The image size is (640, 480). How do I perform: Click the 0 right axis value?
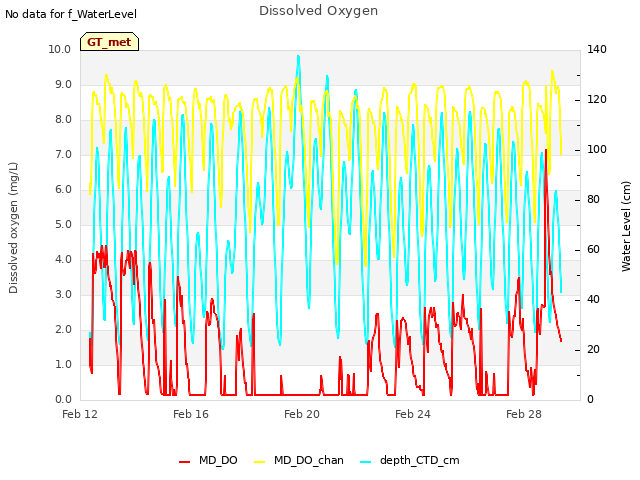coord(590,400)
